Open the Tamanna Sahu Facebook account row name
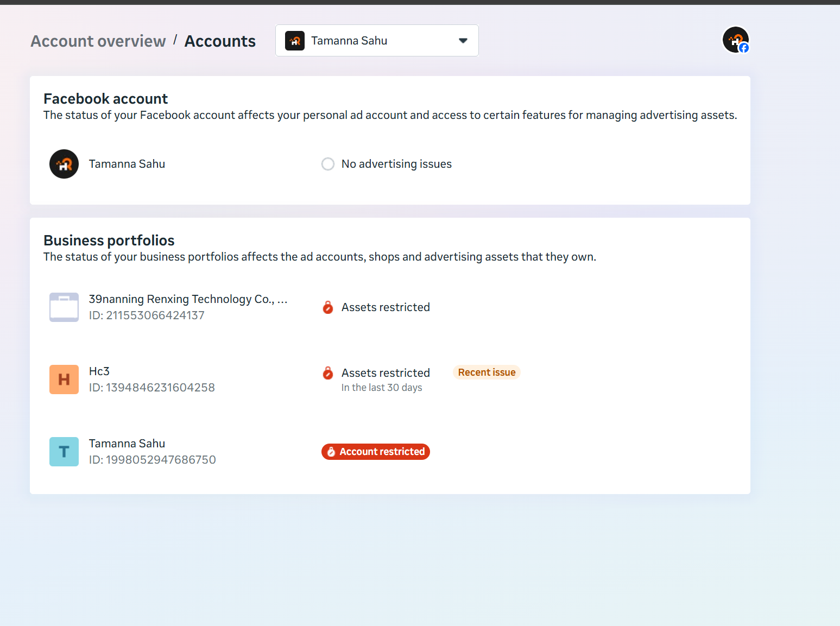 point(127,164)
